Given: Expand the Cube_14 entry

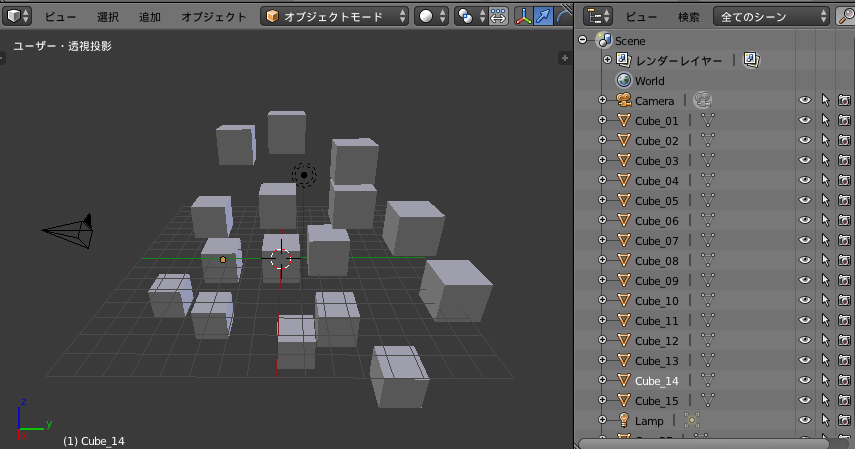Looking at the screenshot, I should [x=602, y=380].
